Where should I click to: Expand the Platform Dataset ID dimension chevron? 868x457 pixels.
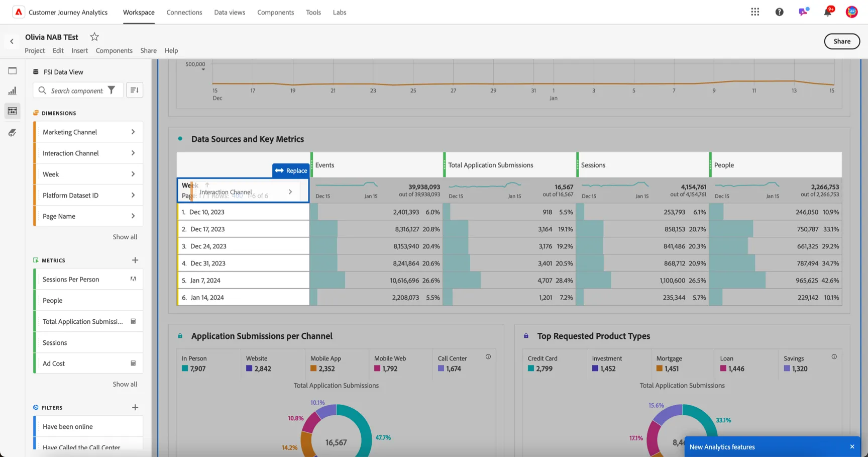(133, 195)
